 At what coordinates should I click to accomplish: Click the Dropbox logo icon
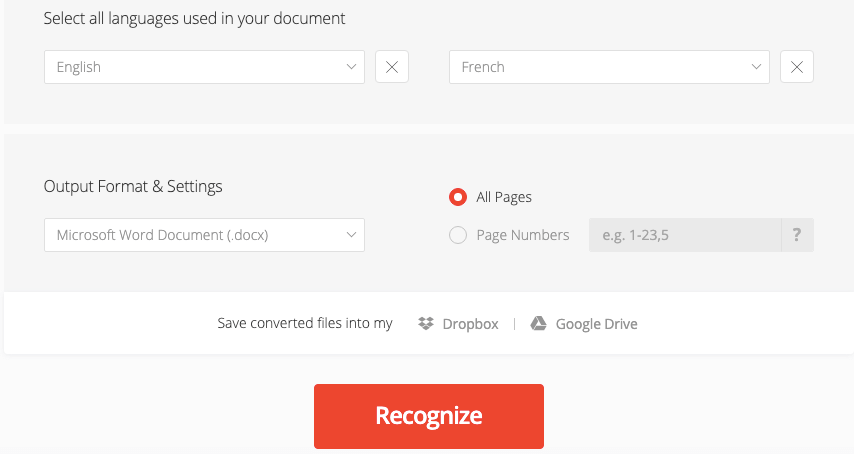[x=426, y=323]
